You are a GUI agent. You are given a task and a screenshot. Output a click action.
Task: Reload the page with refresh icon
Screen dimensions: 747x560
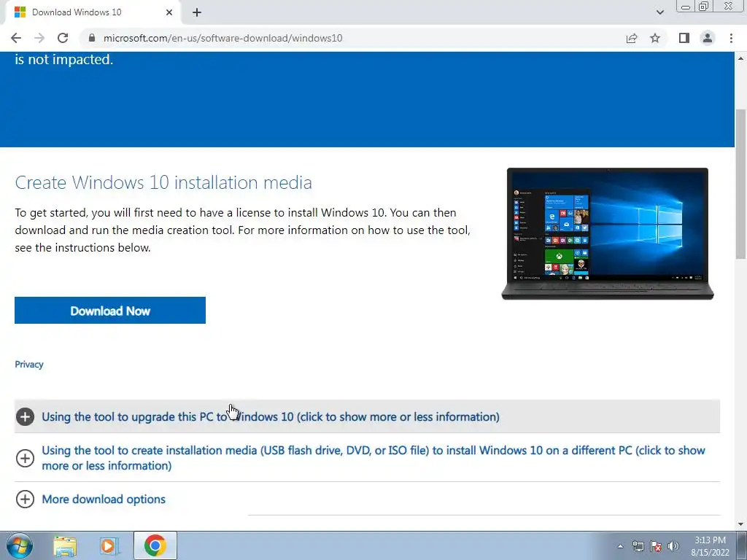click(63, 38)
